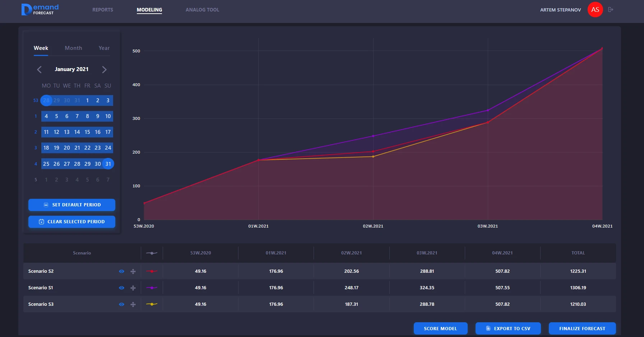Select January 15 in the calendar
This screenshot has height=337, width=644.
coord(87,132)
